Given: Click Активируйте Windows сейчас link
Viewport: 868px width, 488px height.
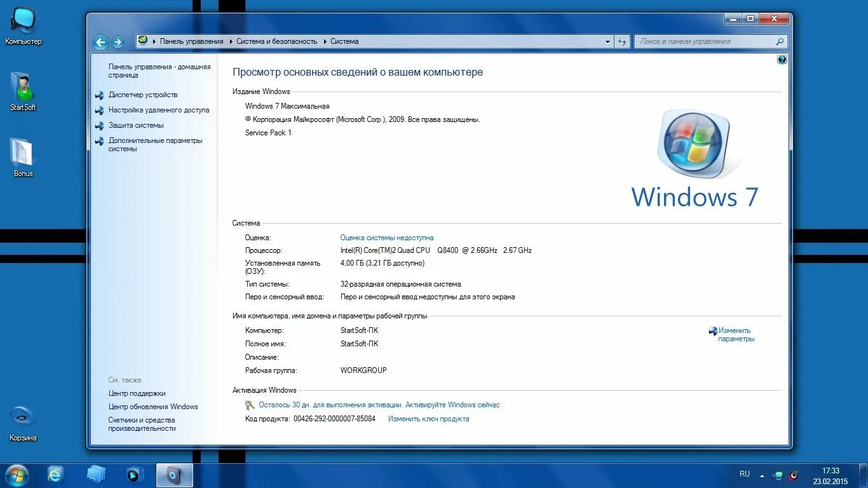Looking at the screenshot, I should tap(452, 405).
